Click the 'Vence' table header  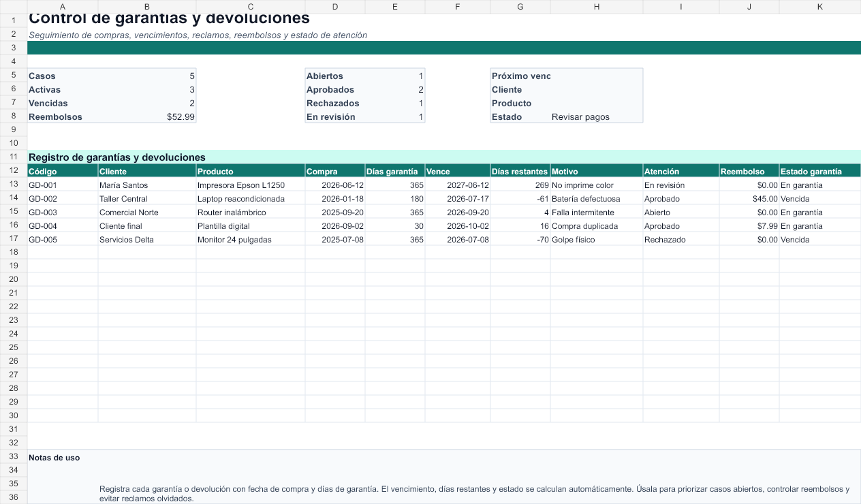[x=458, y=171]
